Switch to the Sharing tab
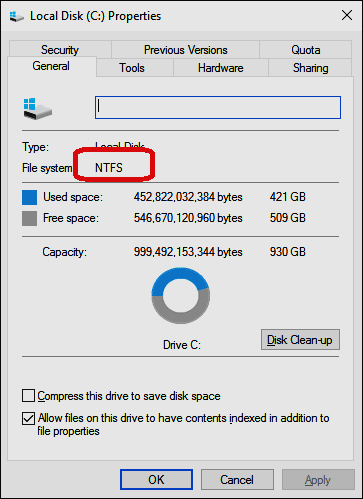Image resolution: width=363 pixels, height=499 pixels. pyautogui.click(x=310, y=68)
